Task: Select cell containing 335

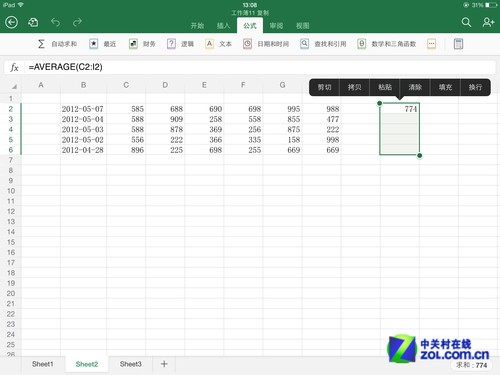Action: (243, 140)
